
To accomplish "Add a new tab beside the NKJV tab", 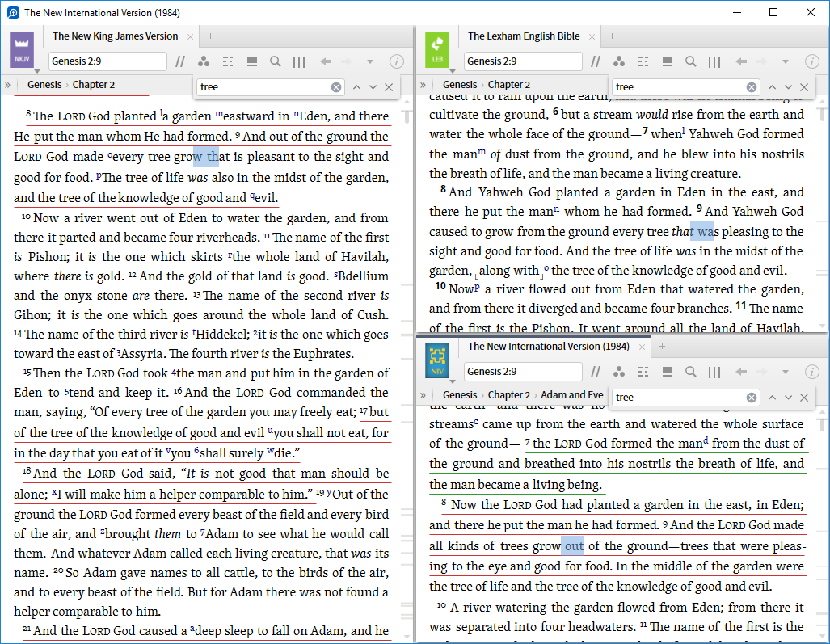I will point(210,36).
